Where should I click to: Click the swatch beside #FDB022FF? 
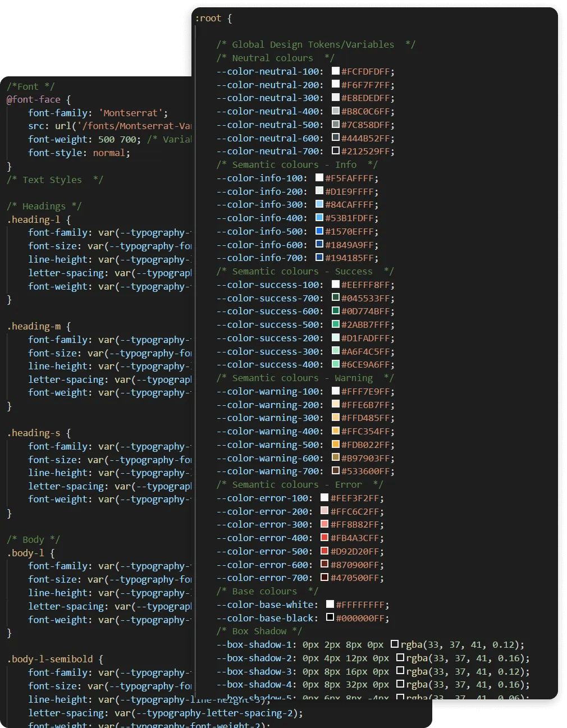336,444
